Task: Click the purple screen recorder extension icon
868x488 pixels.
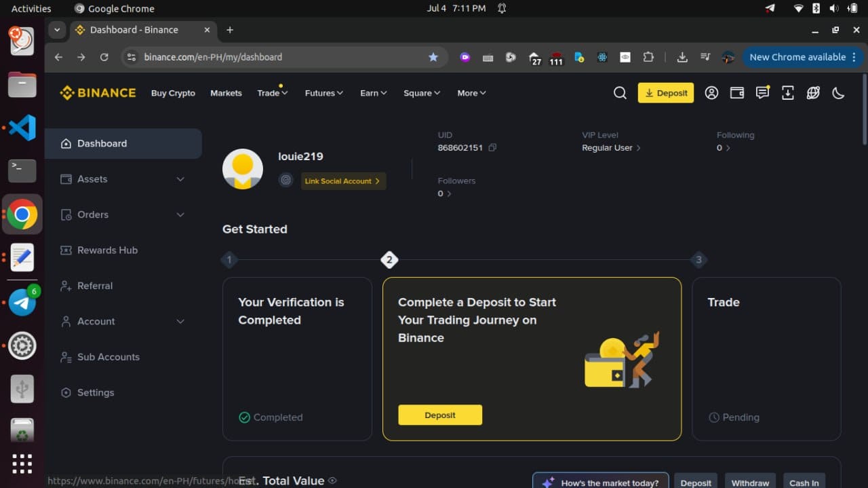Action: point(465,57)
